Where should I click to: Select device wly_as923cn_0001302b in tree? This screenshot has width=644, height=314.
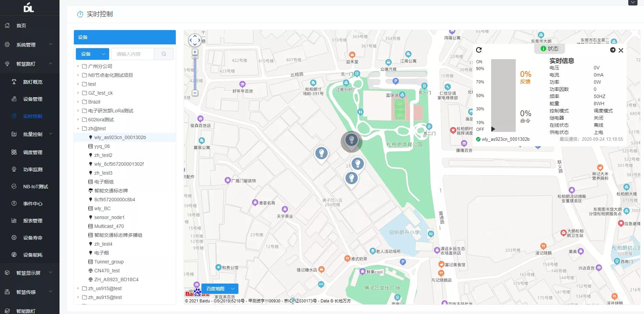[120, 137]
